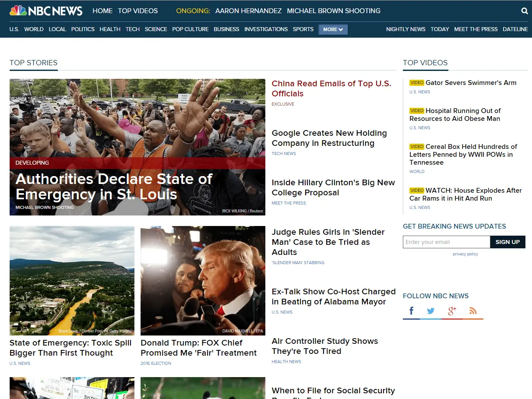532x399 pixels.
Task: Click the Twitter bird icon
Action: pos(431,311)
